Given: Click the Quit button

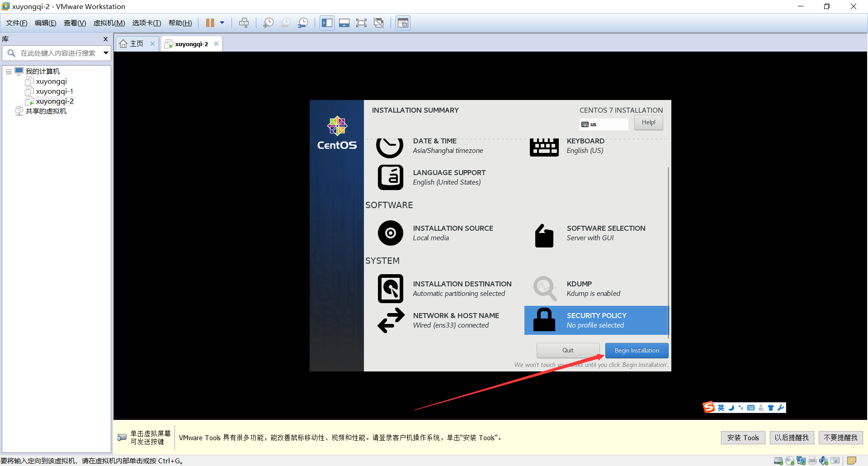Looking at the screenshot, I should [568, 351].
